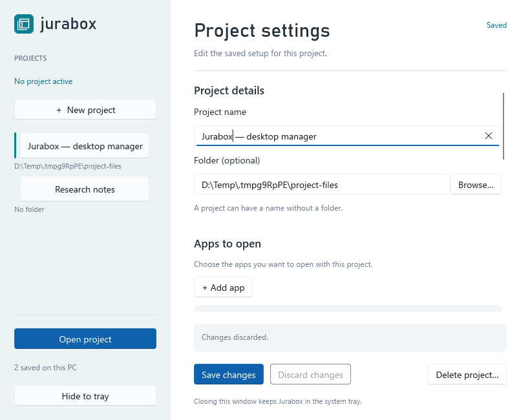
Task: Click the 'No folder' label
Action: pos(29,209)
